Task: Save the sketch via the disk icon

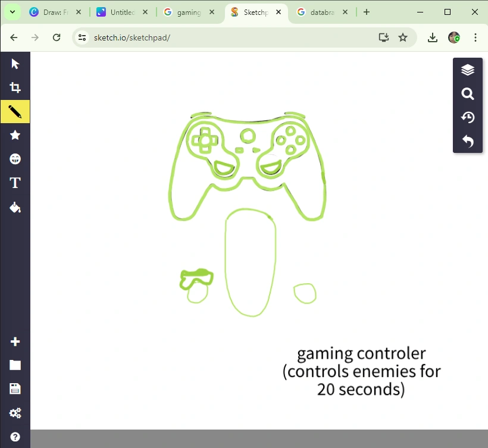Action: [15, 389]
